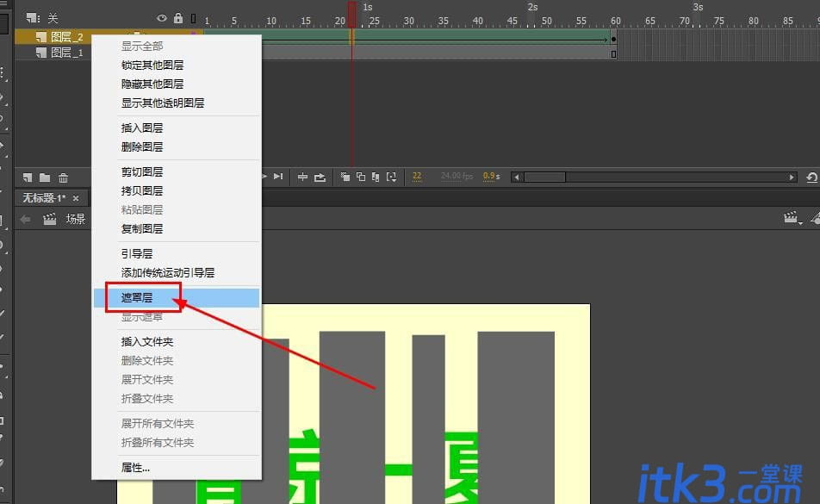Click the modify markers icon
This screenshot has width=820, height=504.
point(391,177)
